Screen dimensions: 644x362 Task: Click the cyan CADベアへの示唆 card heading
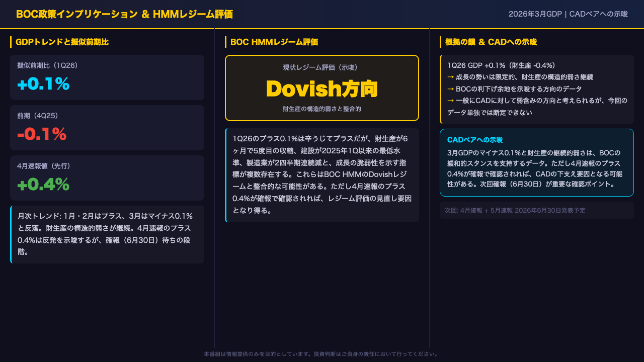point(475,140)
